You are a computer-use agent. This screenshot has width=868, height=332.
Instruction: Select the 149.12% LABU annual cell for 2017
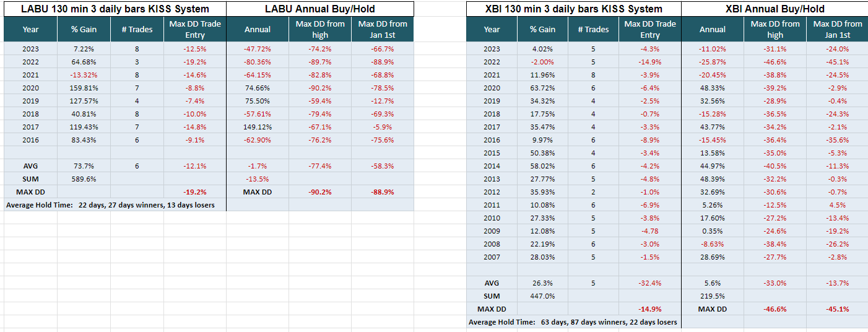[x=258, y=127]
